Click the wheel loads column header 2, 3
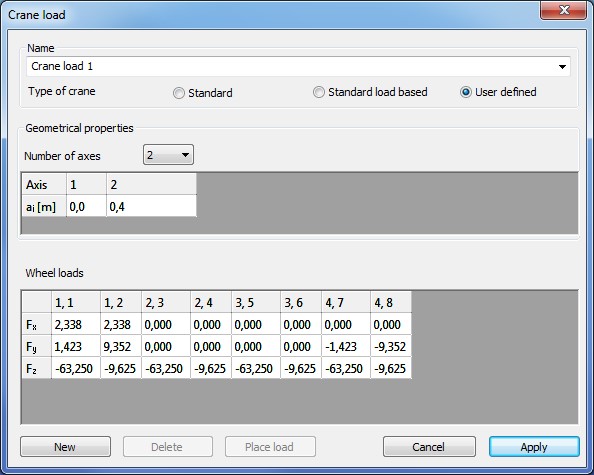Screen dimensions: 594x475 tap(166, 302)
